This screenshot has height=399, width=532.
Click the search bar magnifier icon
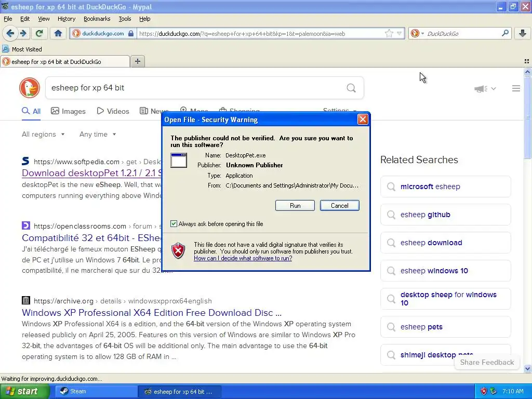point(505,33)
